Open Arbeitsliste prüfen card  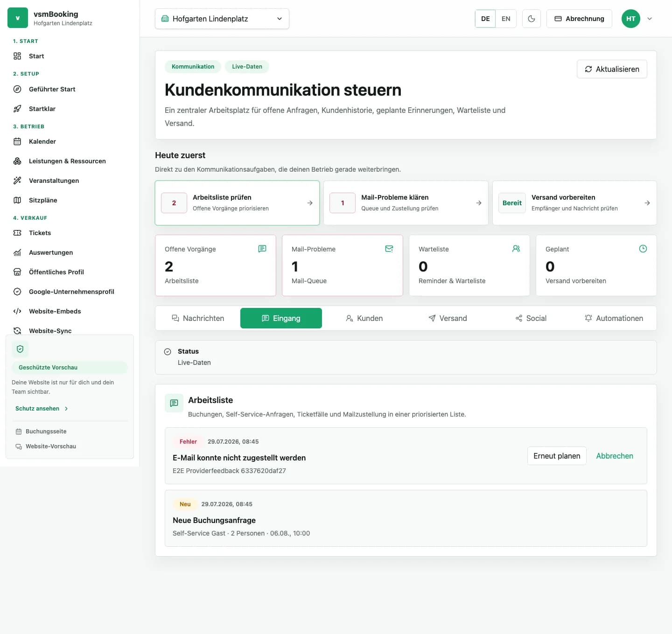(237, 203)
